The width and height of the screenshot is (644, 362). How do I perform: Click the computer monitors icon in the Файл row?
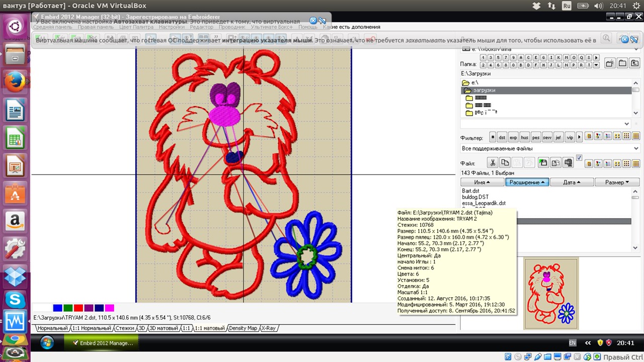[568, 162]
